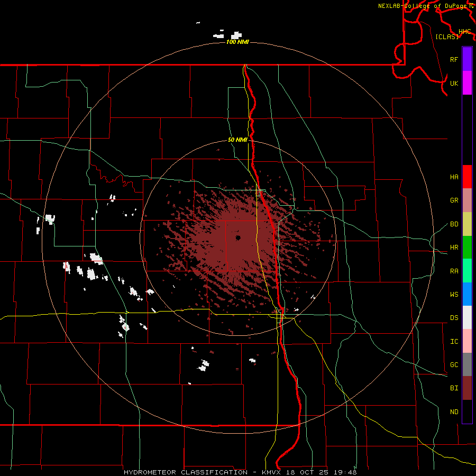Click the DS legend label
476x476 pixels.
pyautogui.click(x=454, y=318)
